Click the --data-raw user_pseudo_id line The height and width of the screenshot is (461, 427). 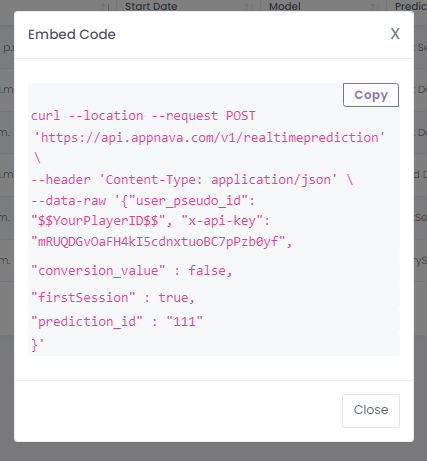143,201
